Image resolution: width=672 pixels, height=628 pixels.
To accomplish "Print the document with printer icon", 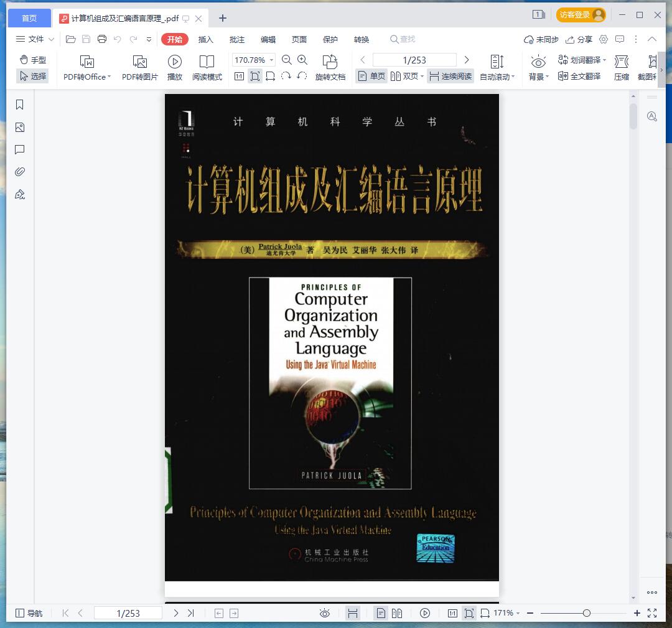I will tap(102, 39).
